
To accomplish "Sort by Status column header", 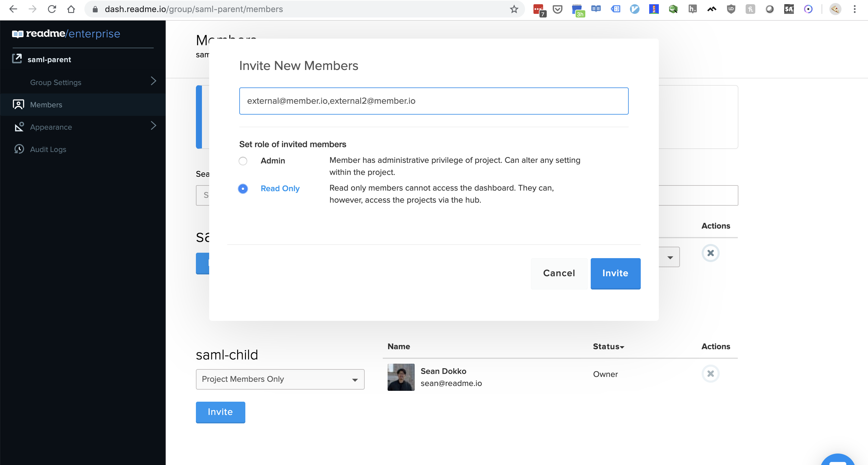I will click(x=608, y=346).
